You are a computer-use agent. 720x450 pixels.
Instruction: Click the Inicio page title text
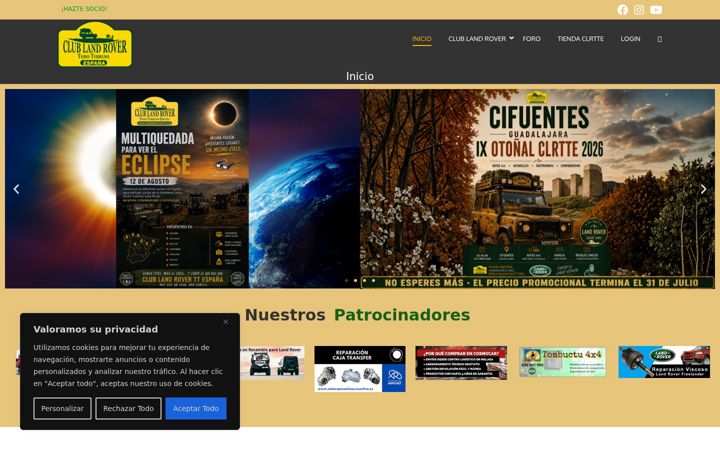click(x=360, y=76)
